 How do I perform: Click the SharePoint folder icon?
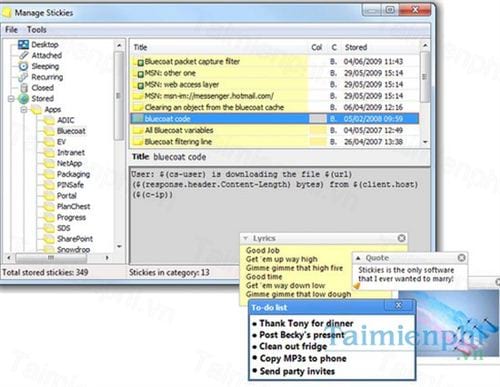tap(49, 239)
